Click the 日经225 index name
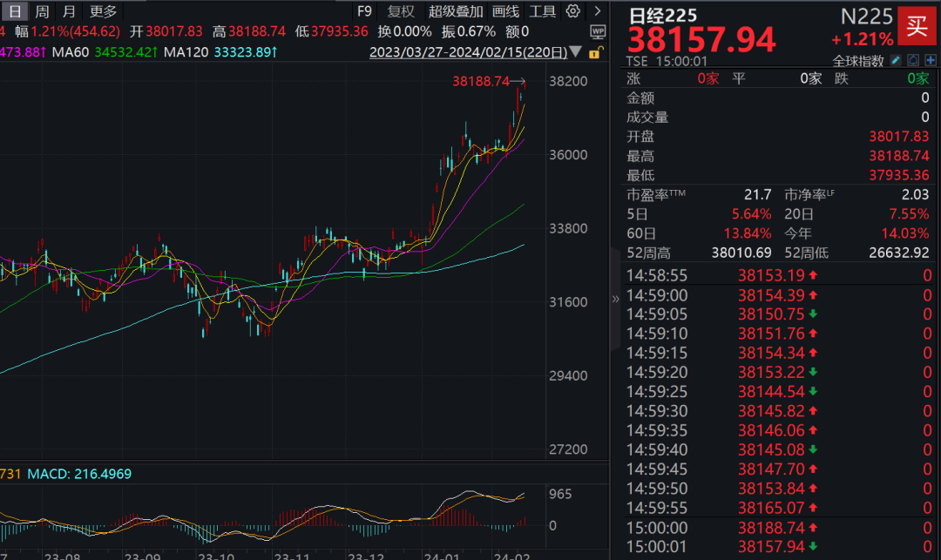 point(663,15)
